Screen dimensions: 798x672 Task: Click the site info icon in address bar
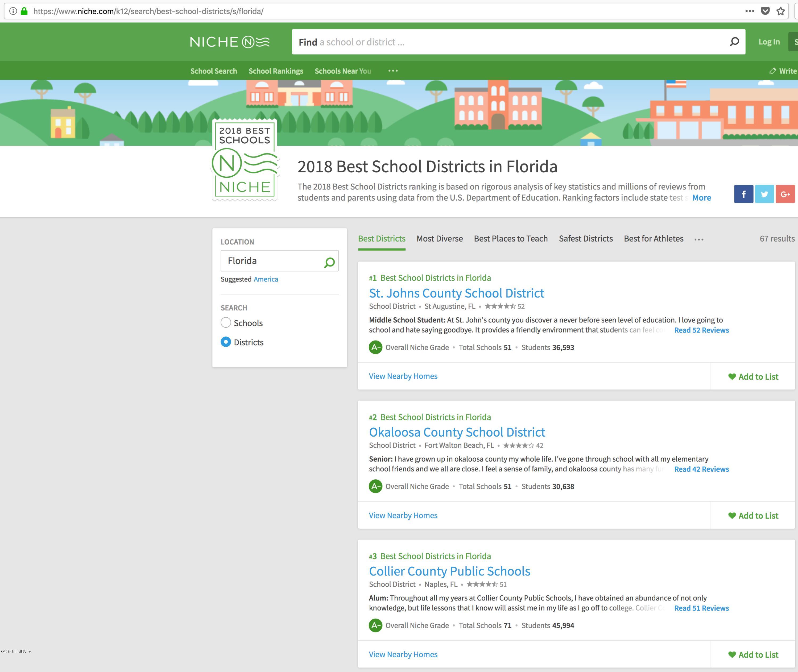point(13,11)
